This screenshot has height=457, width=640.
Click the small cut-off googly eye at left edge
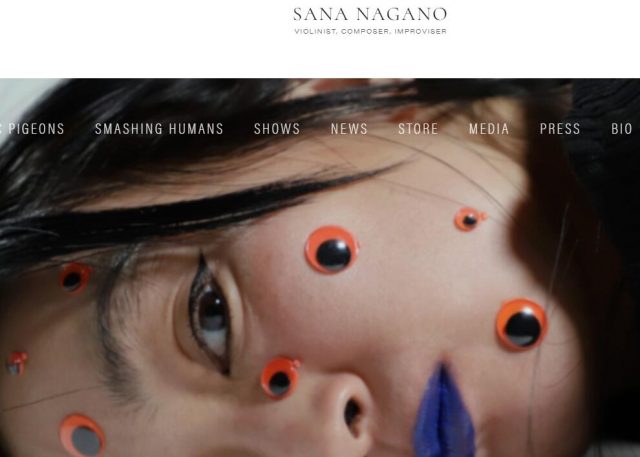point(17,363)
